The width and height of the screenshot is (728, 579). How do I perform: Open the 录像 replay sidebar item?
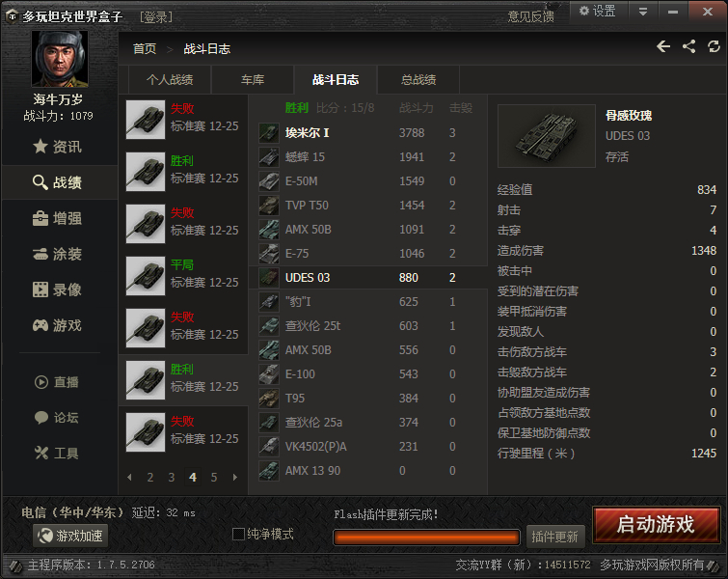click(x=58, y=289)
